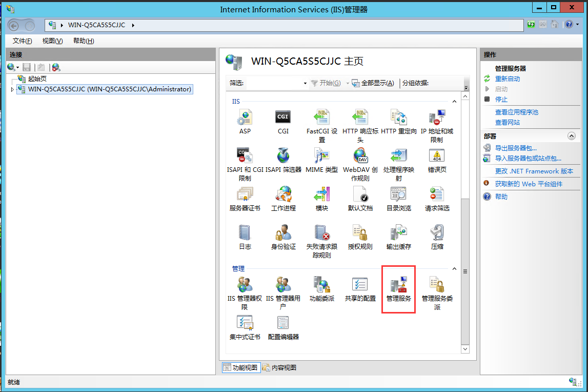Viewport: 588px width, 392px height.
Task: Open 管理服务 feature
Action: click(399, 289)
